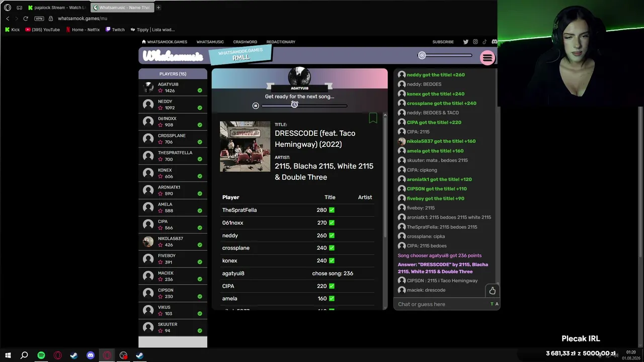Viewport: 644px width, 362px height.
Task: Open Windows taskbar search
Action: (x=24, y=355)
